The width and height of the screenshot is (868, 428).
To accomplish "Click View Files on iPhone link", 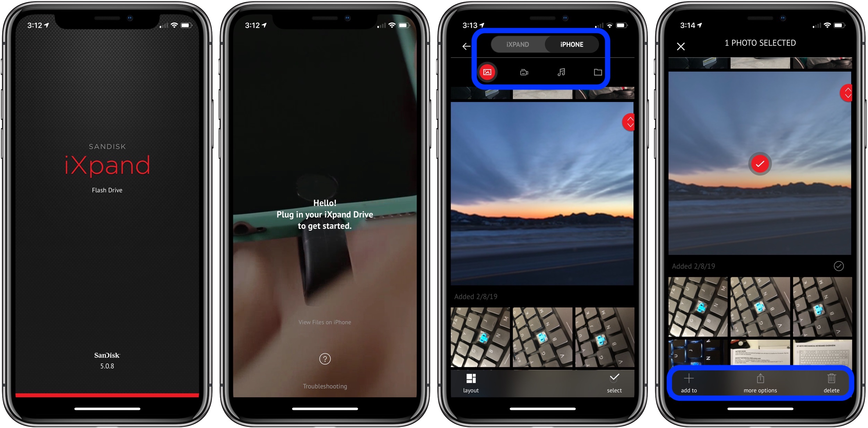I will point(325,322).
